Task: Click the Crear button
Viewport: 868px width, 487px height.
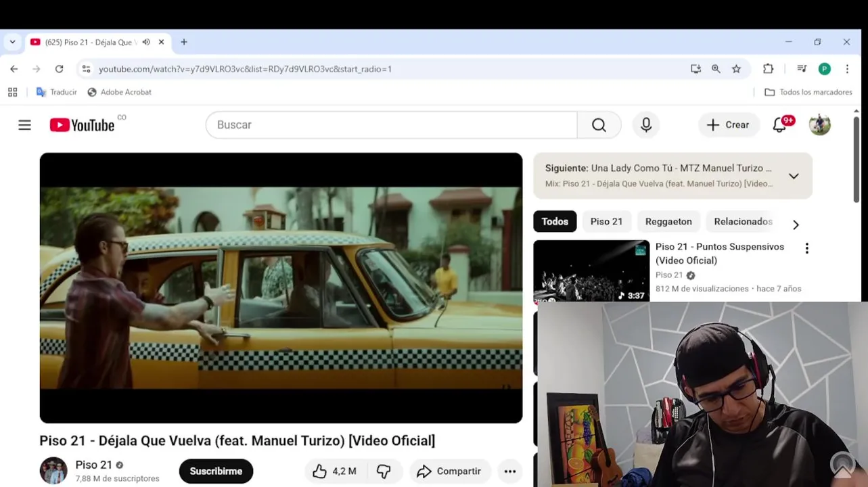Action: (728, 125)
